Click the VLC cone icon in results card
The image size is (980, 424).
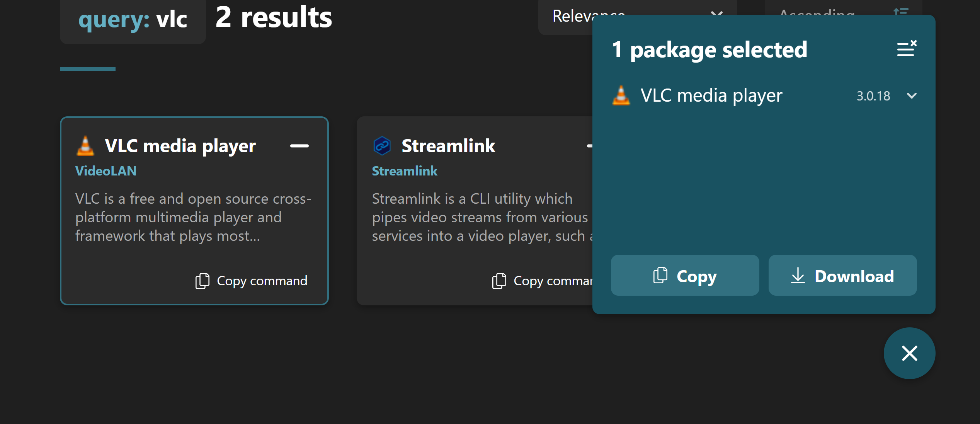pos(85,146)
